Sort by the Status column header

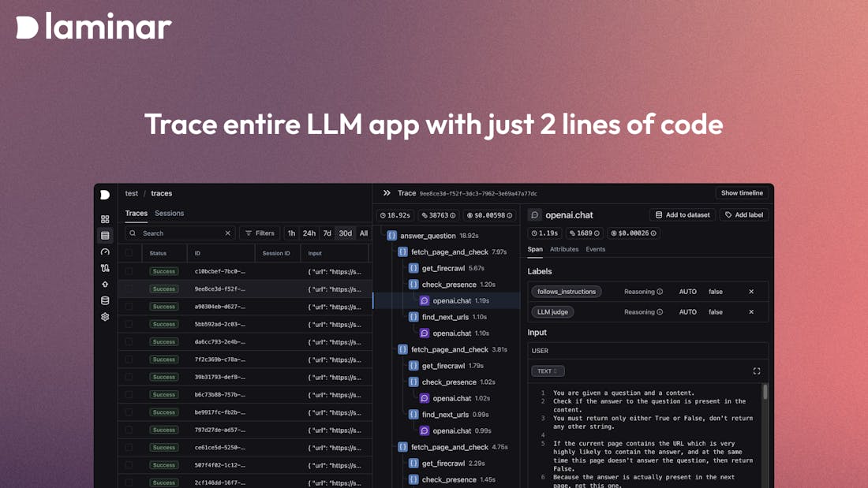pyautogui.click(x=158, y=253)
